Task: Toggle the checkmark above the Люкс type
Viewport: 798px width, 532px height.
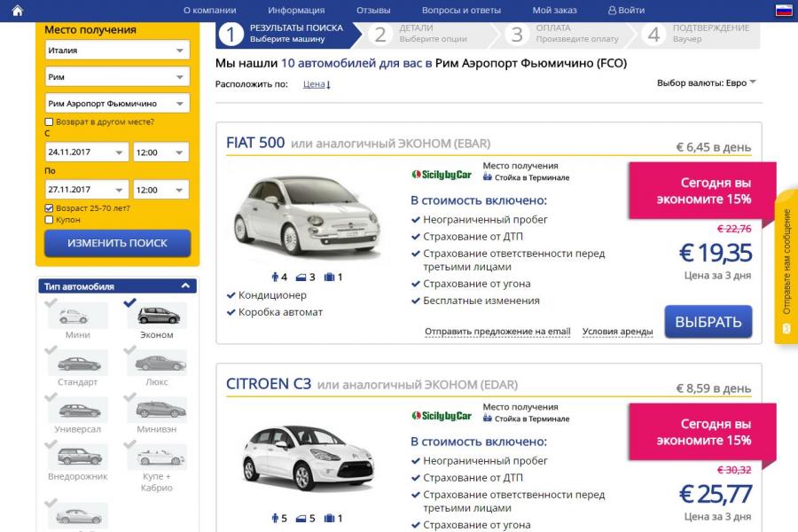Action: (129, 349)
